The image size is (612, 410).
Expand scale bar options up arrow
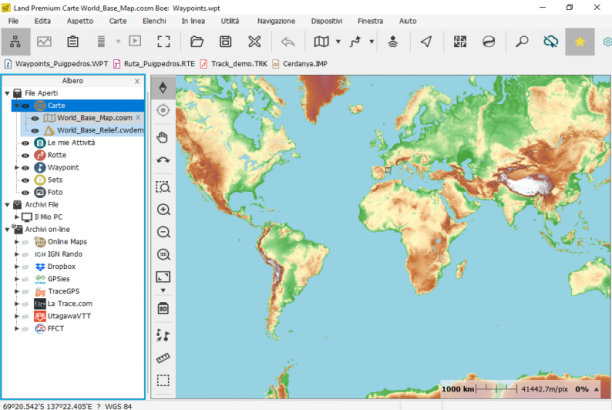596,389
